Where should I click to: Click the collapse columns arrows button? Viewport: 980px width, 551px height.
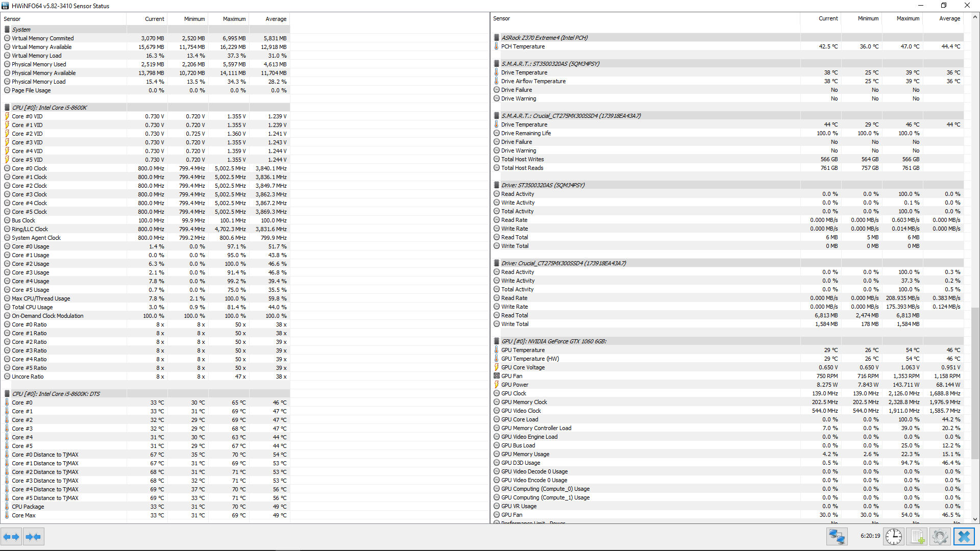point(33,537)
